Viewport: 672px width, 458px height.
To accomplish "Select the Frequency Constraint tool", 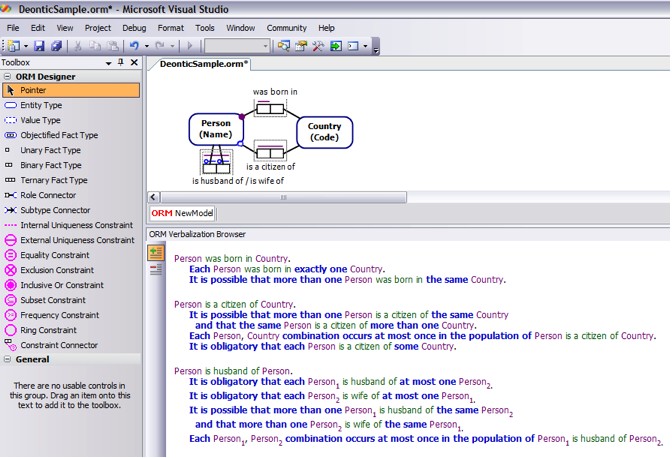I will pyautogui.click(x=71, y=315).
